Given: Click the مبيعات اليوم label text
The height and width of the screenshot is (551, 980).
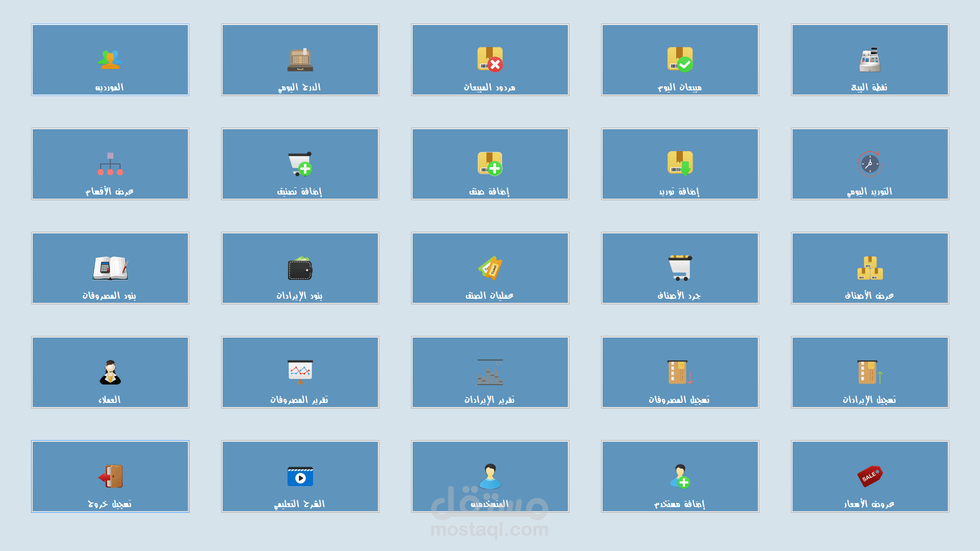Looking at the screenshot, I should (x=679, y=87).
